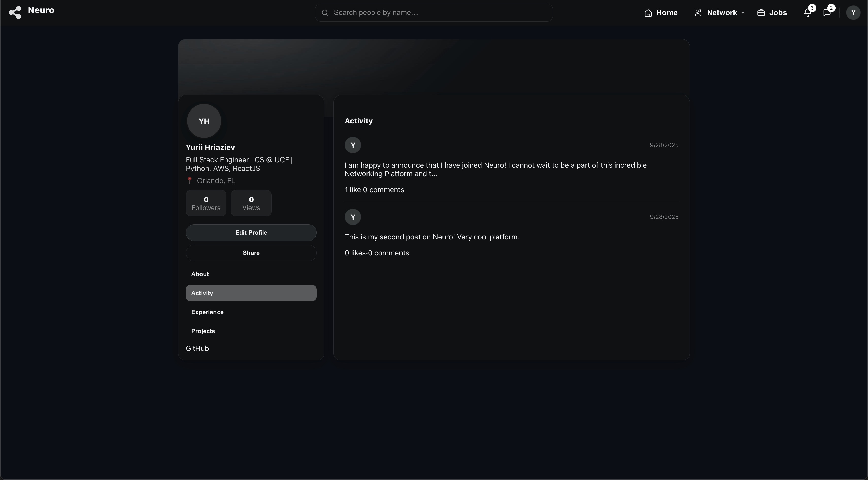
Task: Open the Jobs page
Action: (x=772, y=13)
